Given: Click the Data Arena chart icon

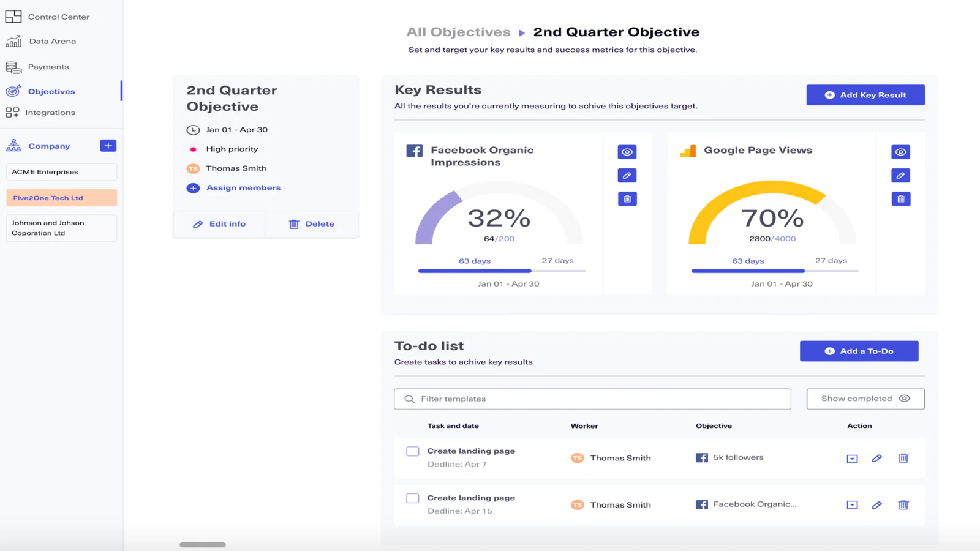Looking at the screenshot, I should pos(13,41).
